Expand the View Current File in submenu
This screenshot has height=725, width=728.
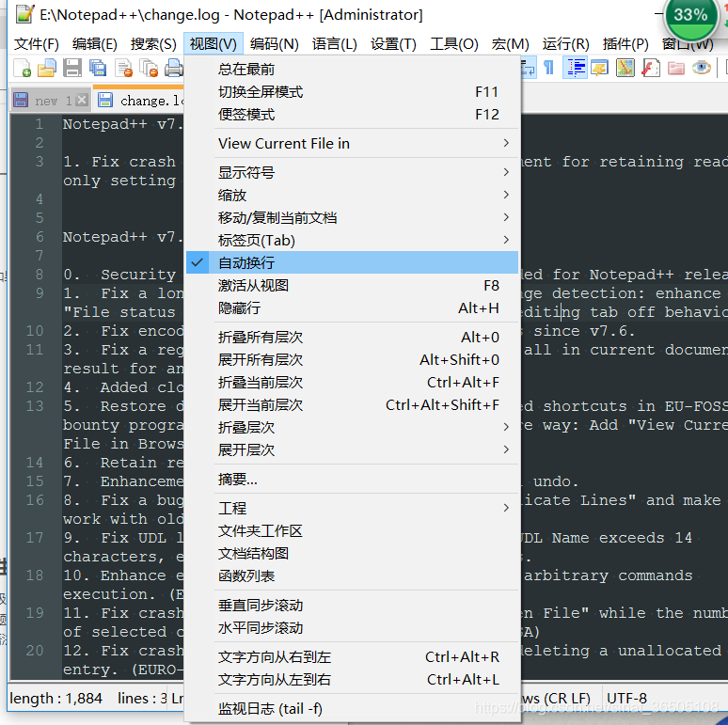352,144
